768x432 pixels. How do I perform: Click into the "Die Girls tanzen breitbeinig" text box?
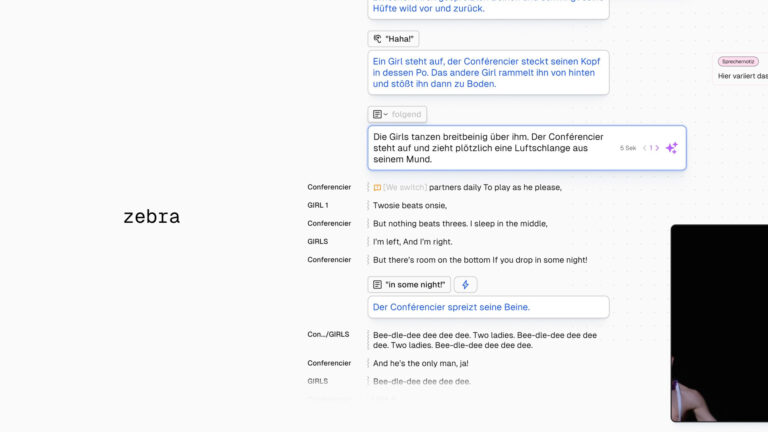coord(490,147)
